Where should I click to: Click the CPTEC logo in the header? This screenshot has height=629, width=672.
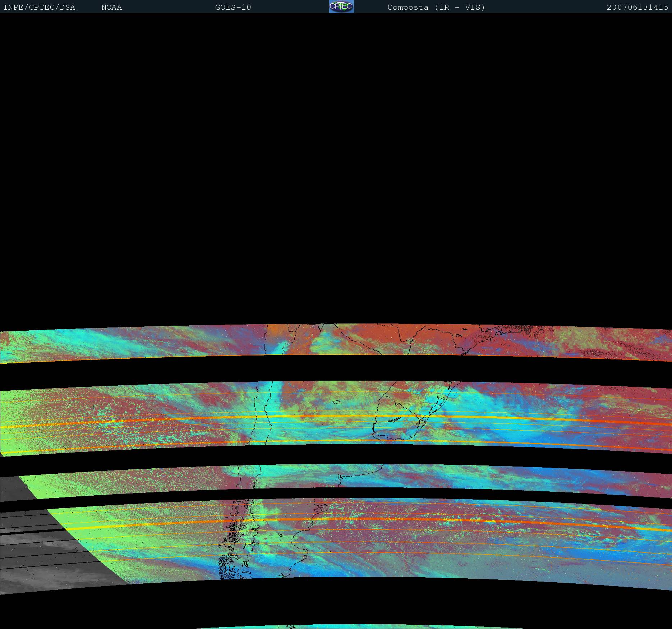click(341, 6)
